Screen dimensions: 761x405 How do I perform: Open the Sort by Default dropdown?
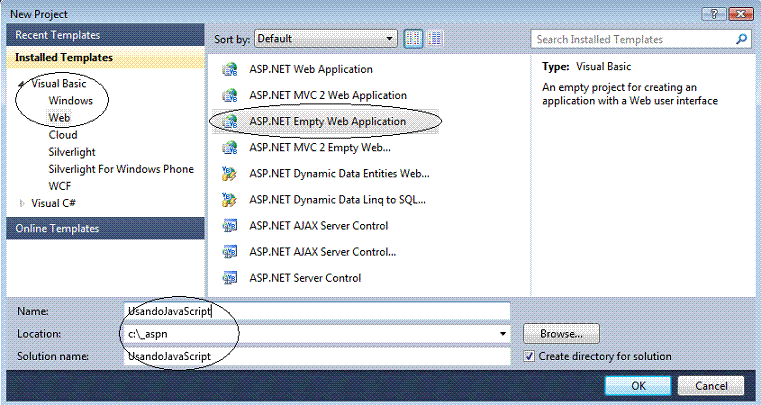click(326, 39)
